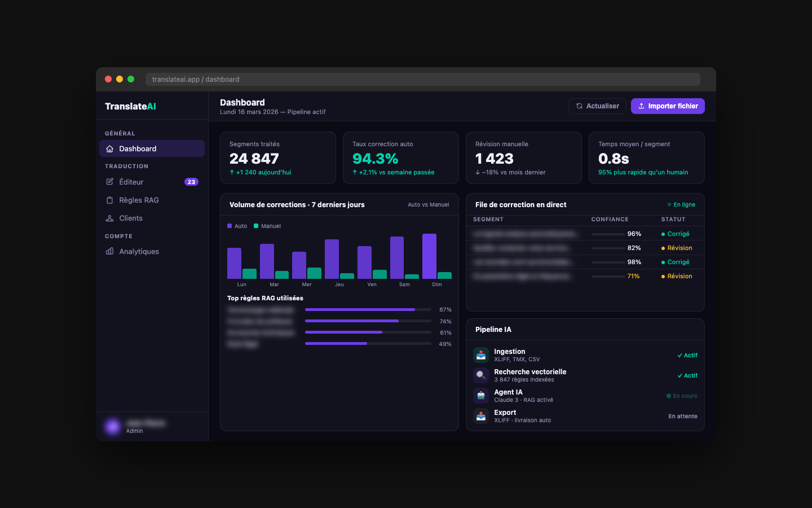The width and height of the screenshot is (812, 508).
Task: Click the 87% RAG rule progress bar
Action: pos(368,310)
